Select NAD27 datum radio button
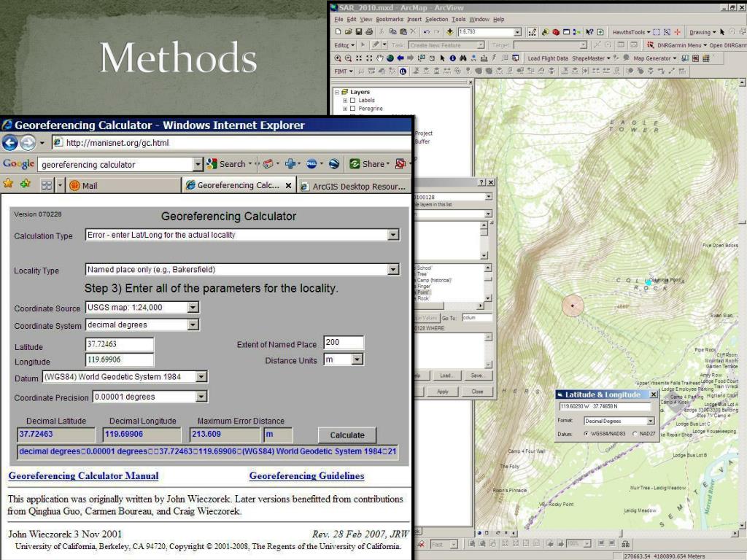 point(635,434)
